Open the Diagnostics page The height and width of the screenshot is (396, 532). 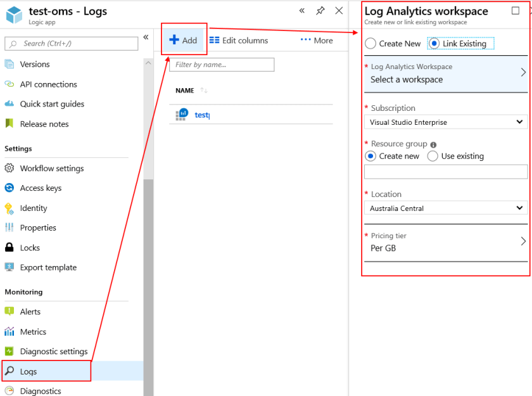click(41, 391)
